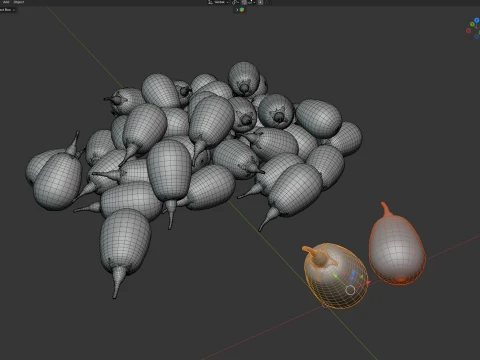The width and height of the screenshot is (480, 360).
Task: Open the Add menu in viewport header
Action: (x=6, y=2)
